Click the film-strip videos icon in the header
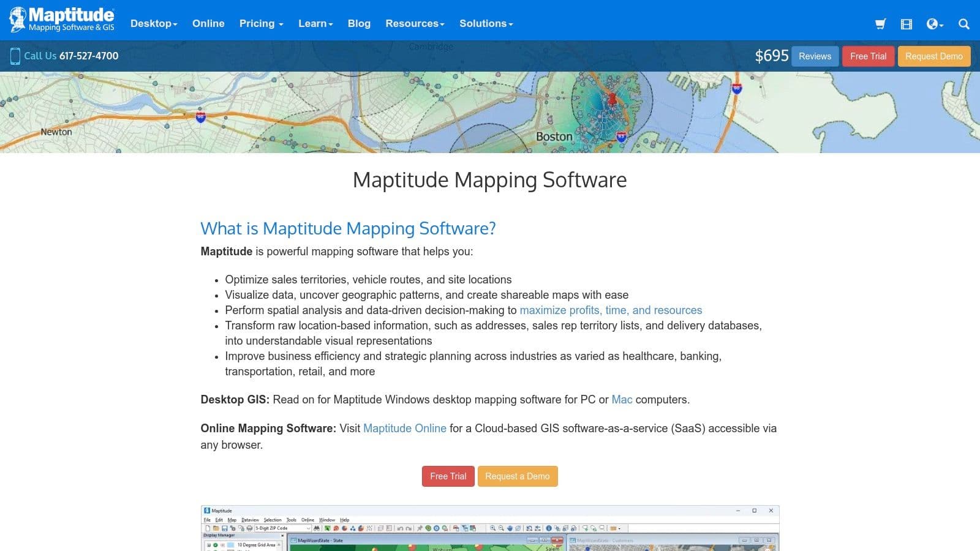 905,24
